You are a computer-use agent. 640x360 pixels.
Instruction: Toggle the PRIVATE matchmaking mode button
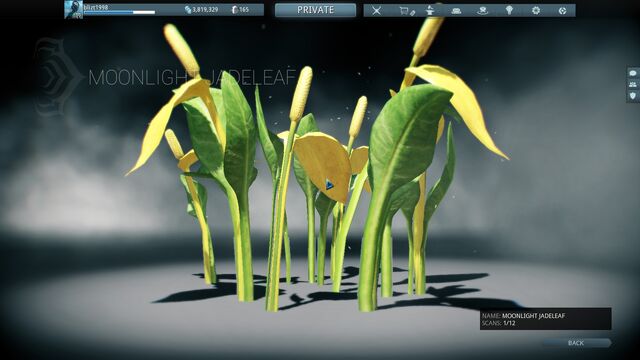coord(315,10)
